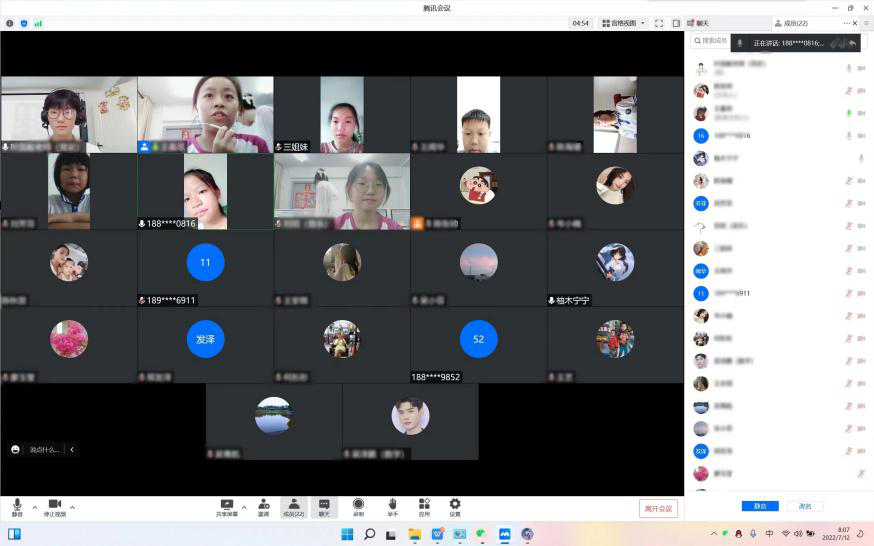Open the share screen (共享屏幕) tool
This screenshot has height=546, width=874.
tap(227, 507)
